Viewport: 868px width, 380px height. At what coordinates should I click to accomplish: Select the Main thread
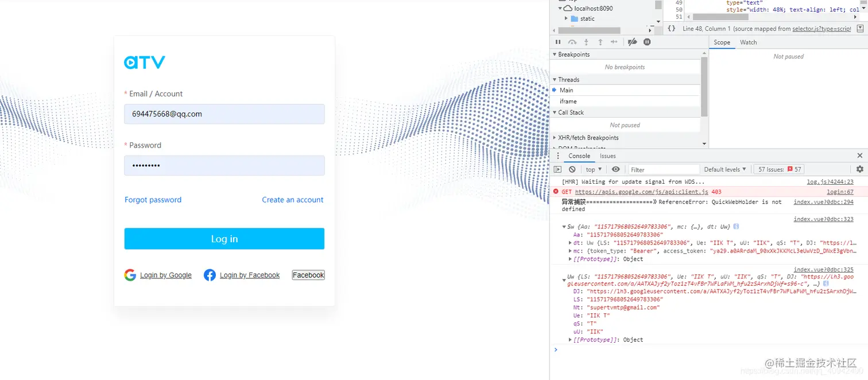(x=626, y=90)
